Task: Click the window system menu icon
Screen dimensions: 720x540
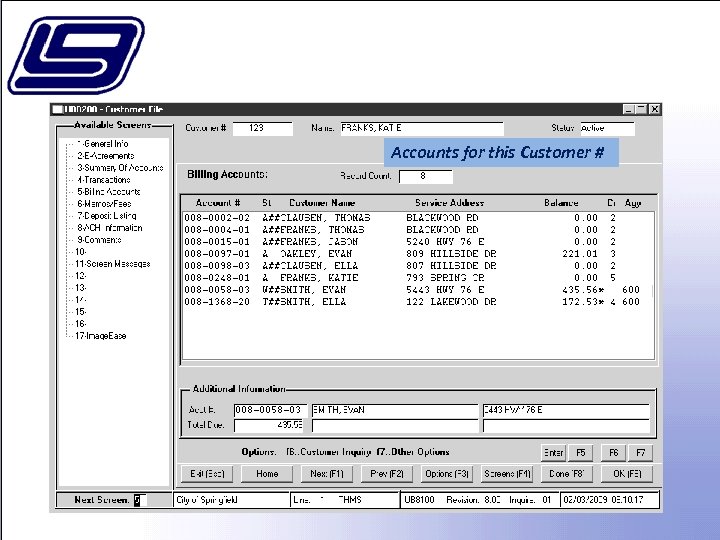Action: (x=57, y=109)
